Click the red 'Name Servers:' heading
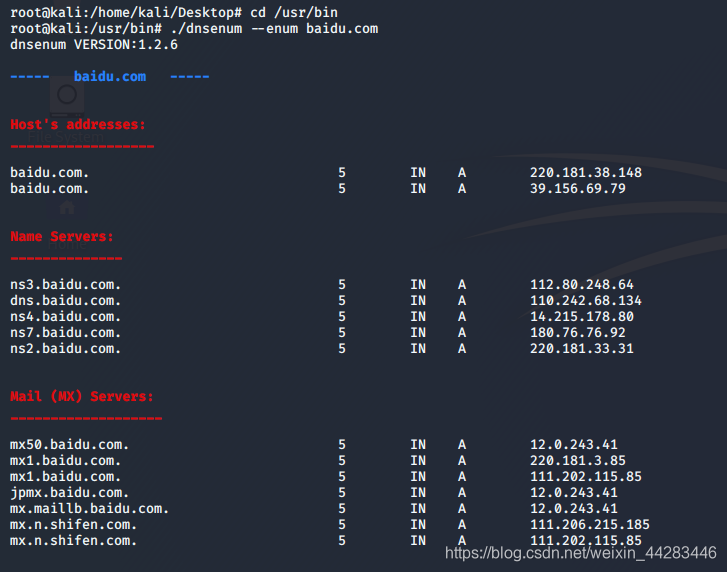 pyautogui.click(x=62, y=236)
